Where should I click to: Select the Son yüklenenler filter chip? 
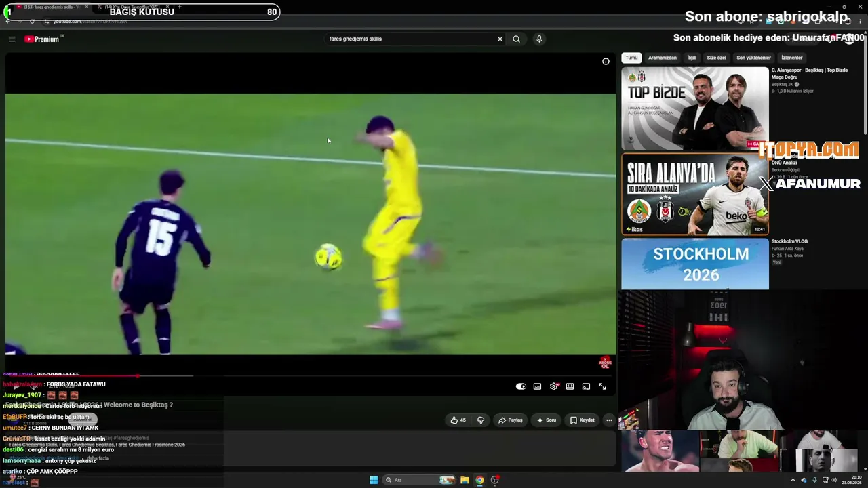[753, 58]
